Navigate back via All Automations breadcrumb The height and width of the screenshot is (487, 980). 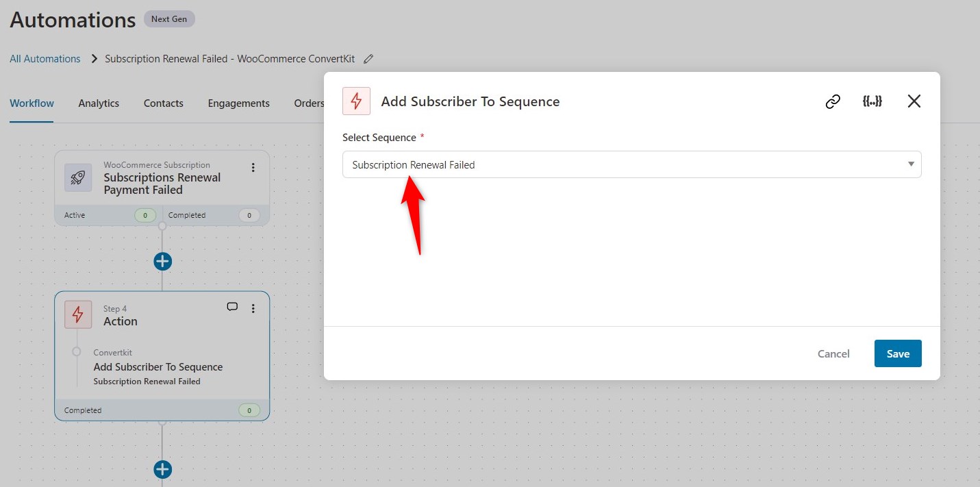[x=45, y=59]
